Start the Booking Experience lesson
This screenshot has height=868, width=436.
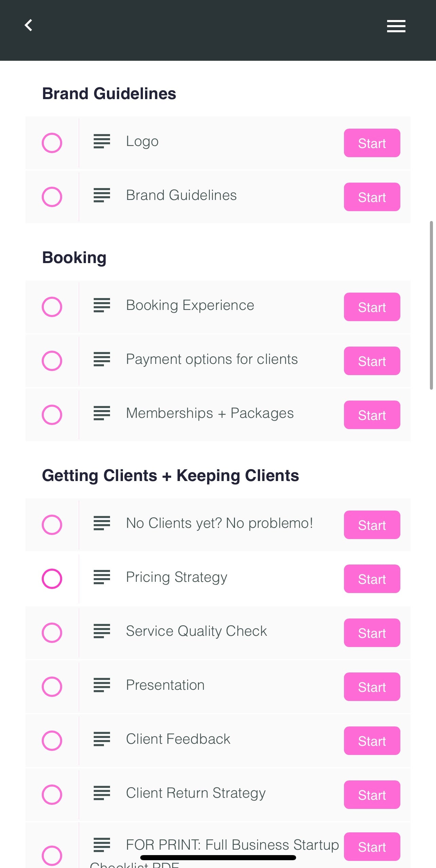tap(372, 307)
